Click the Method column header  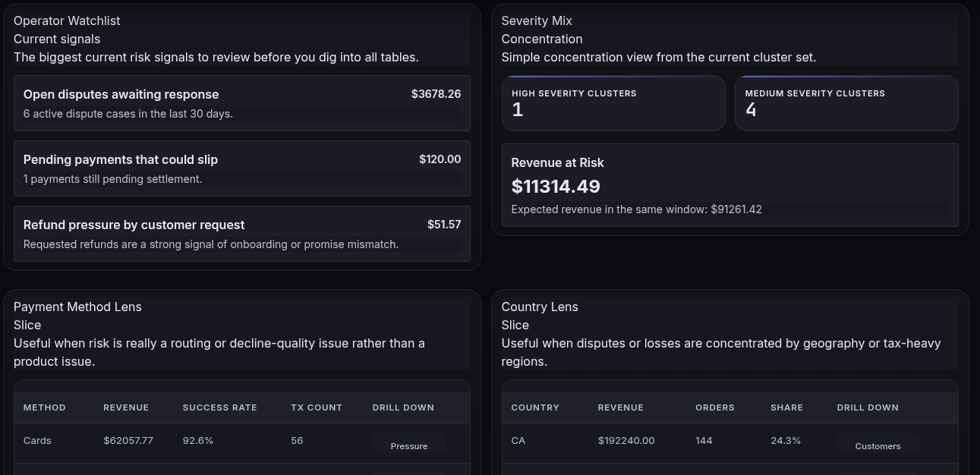click(x=45, y=407)
